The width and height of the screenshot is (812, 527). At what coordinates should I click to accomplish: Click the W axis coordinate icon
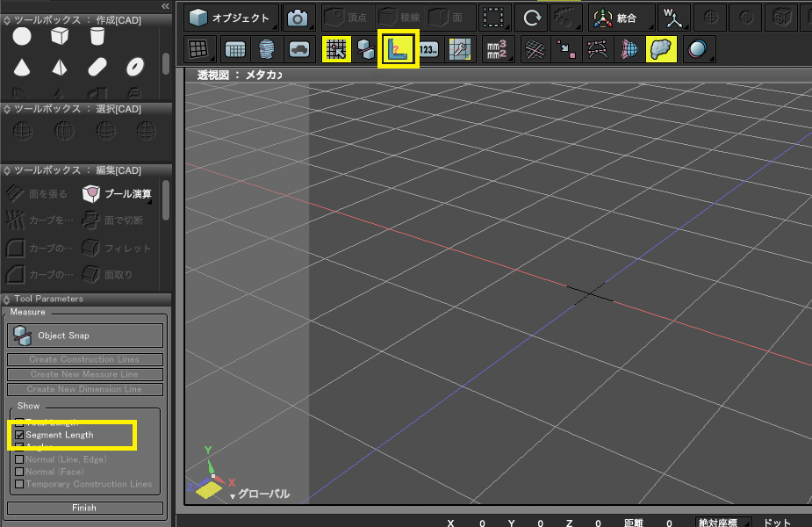(x=672, y=18)
